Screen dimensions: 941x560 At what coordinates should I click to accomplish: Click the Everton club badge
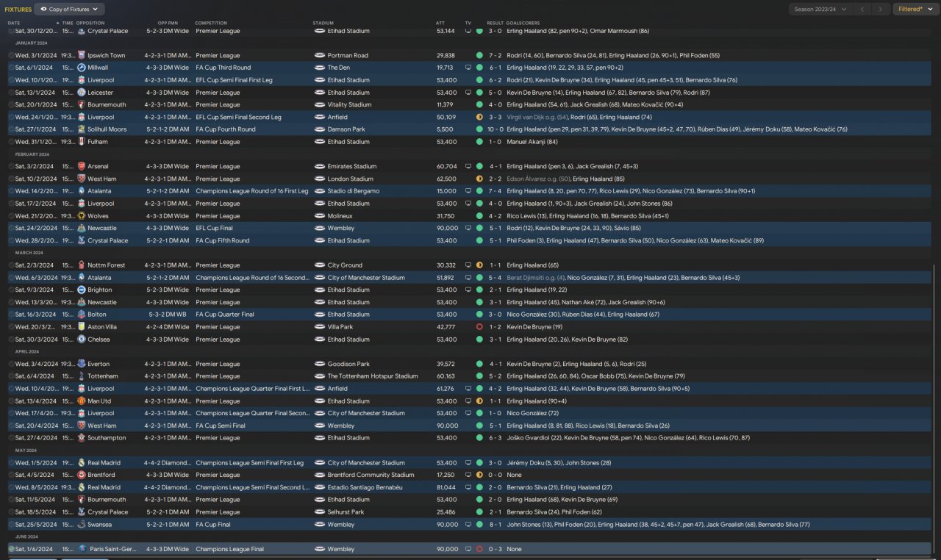pyautogui.click(x=81, y=364)
